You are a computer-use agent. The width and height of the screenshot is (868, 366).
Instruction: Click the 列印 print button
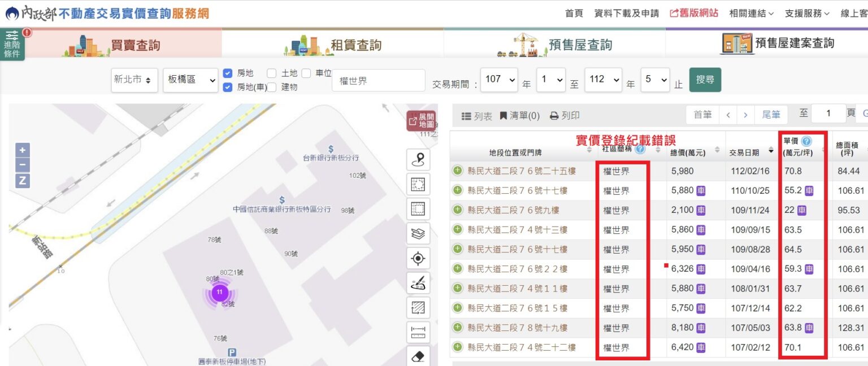click(x=565, y=116)
